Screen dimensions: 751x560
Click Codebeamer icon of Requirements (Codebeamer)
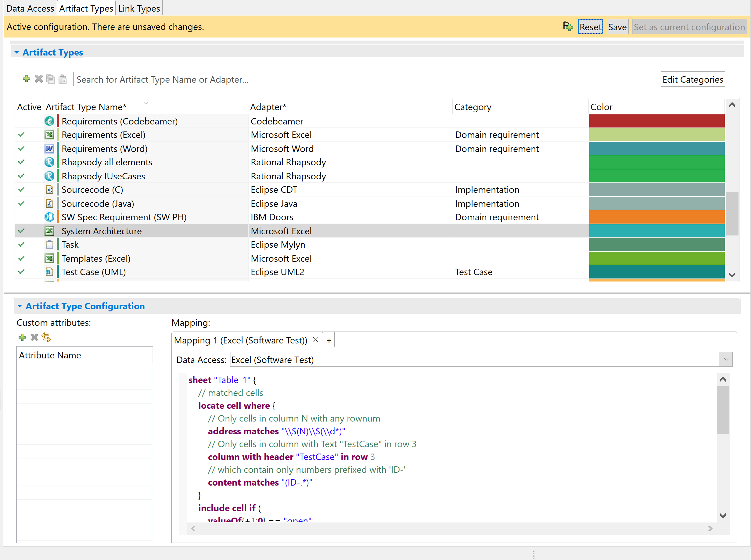[49, 121]
